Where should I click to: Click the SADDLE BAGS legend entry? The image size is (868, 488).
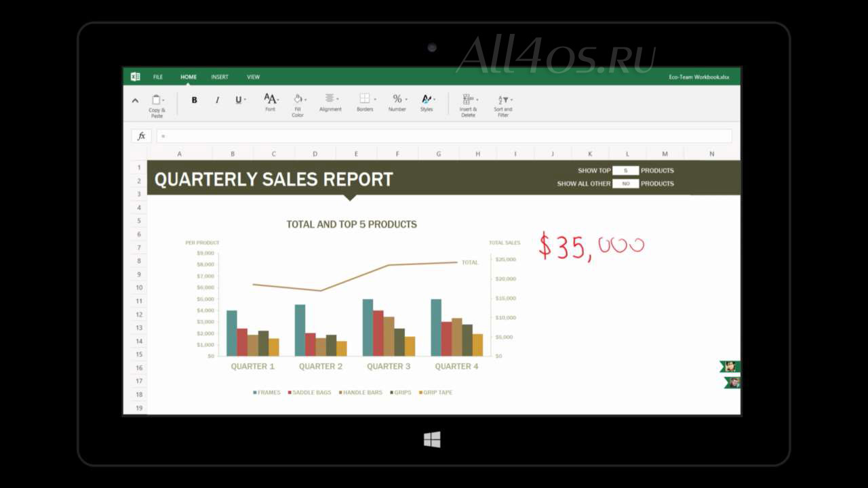pos(310,392)
